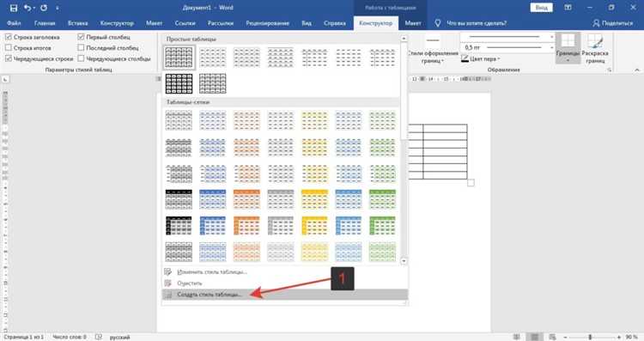Screen dimensions: 644x341
Task: Enable the Последний столбец checkbox
Action: [x=81, y=47]
